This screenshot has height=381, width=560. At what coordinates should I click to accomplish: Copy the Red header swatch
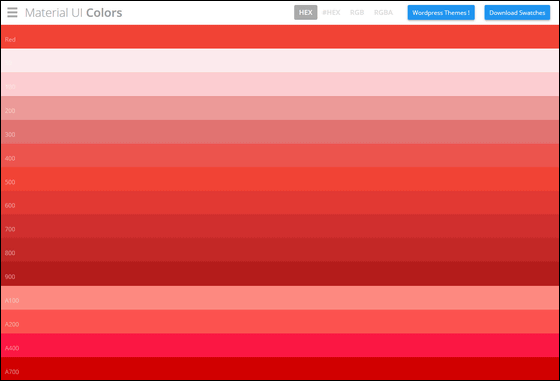coord(280,37)
